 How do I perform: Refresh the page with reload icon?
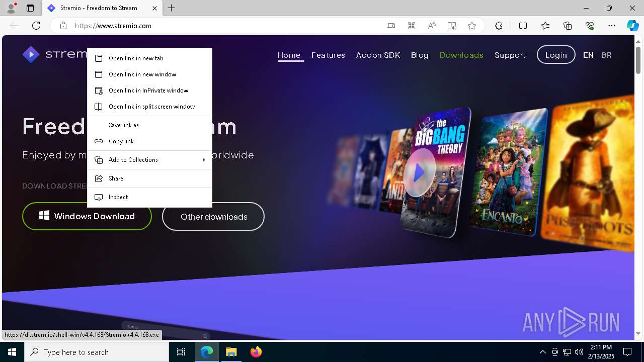click(36, 26)
